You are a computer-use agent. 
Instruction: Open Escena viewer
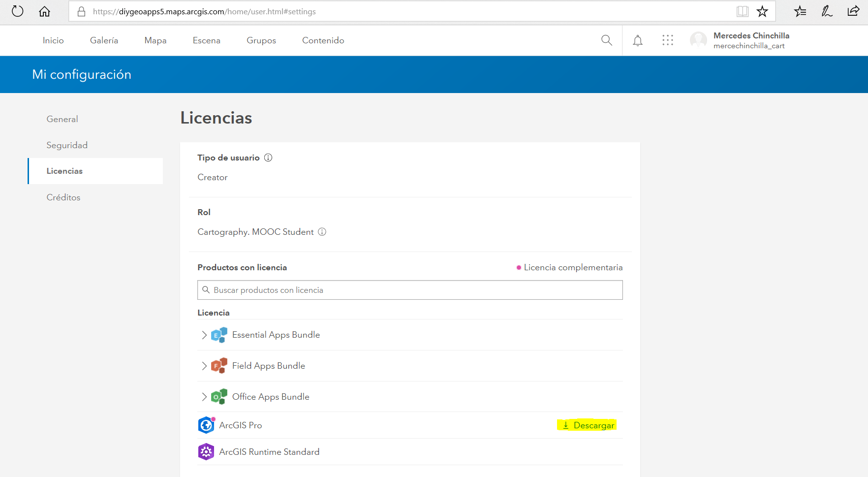coord(207,40)
